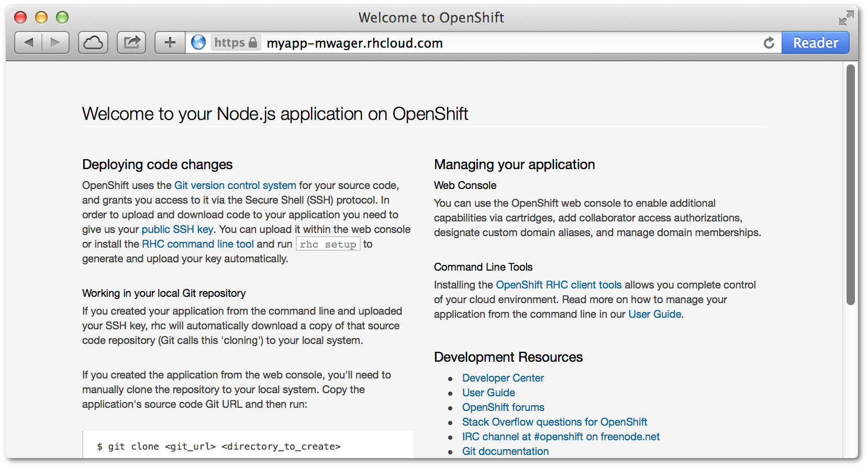This screenshot has height=468, width=868.
Task: Click the https lock indicator
Action: click(x=236, y=42)
